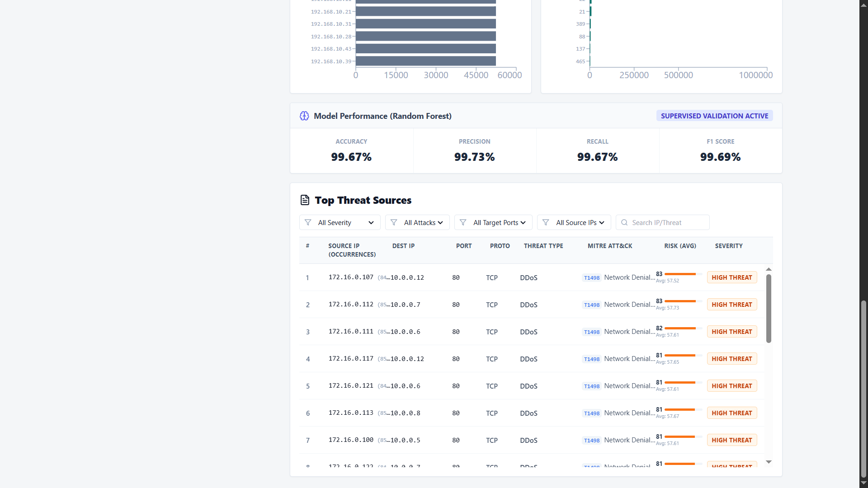868x488 pixels.
Task: Click the funnel icon in the Attacks filter
Action: [394, 223]
